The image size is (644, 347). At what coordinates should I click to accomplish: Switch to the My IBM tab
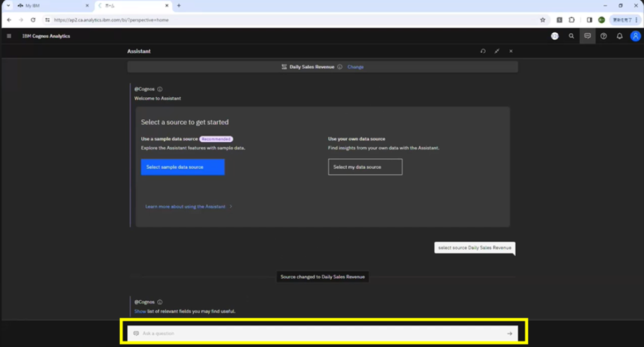tap(53, 5)
